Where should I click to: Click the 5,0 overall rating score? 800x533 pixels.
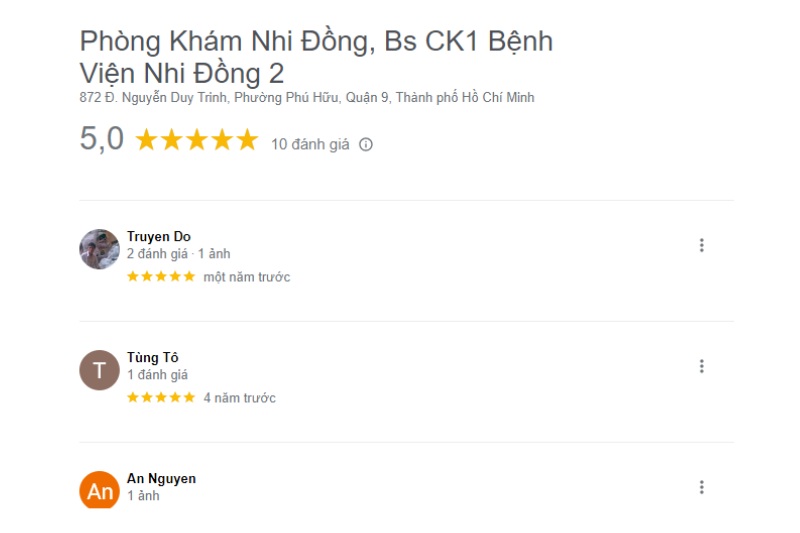(101, 139)
